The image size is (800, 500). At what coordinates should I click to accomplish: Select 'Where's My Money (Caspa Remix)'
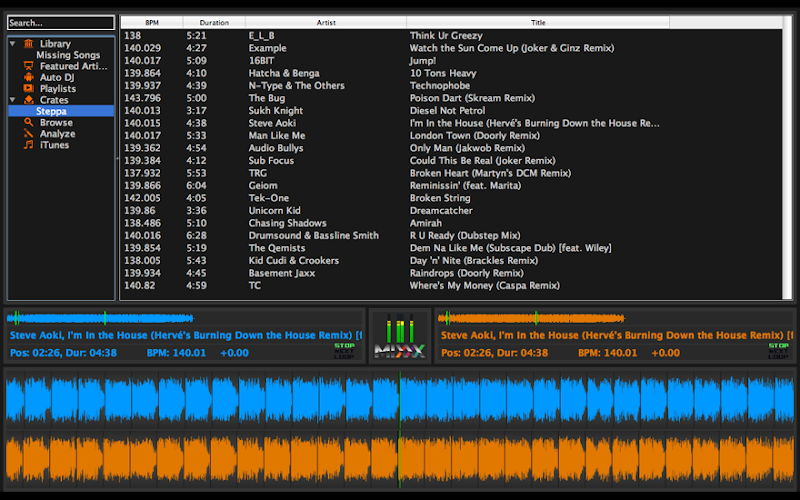485,286
